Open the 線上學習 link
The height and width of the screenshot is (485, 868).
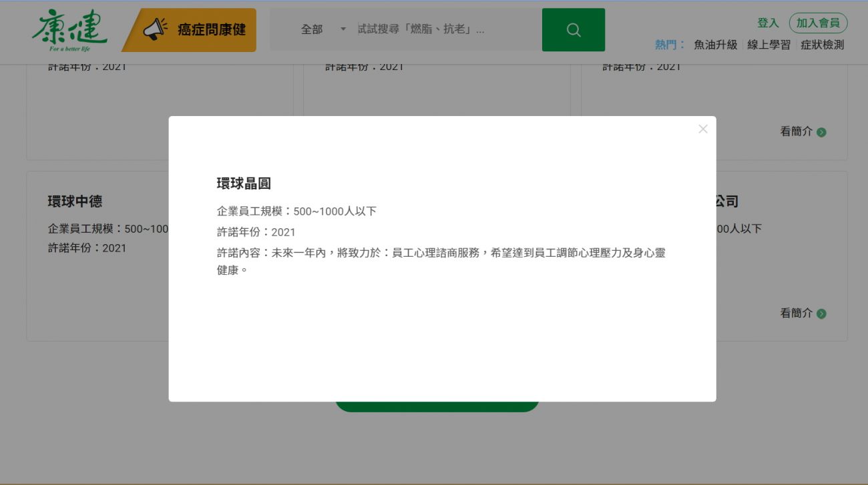point(769,45)
